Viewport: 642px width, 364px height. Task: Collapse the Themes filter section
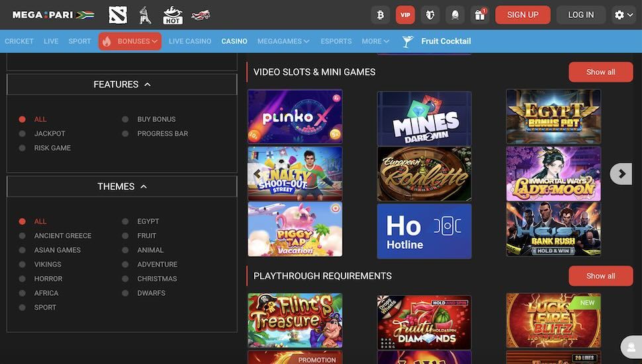122,186
